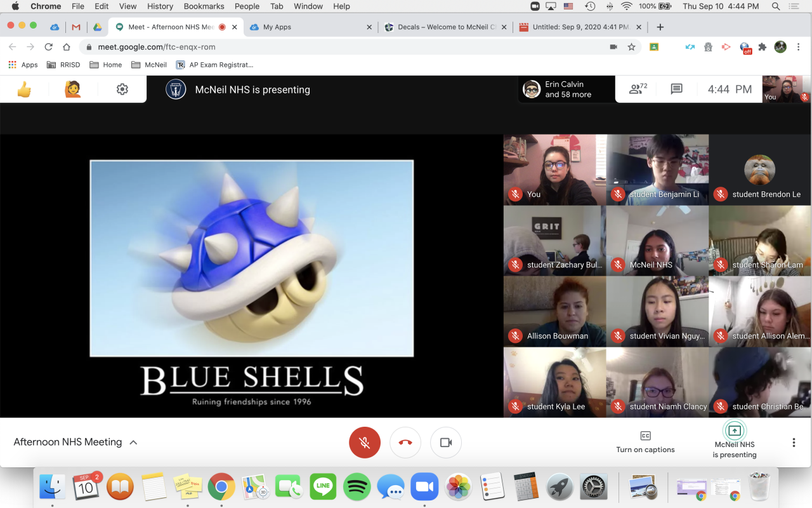
Task: Click the globe extension marked off
Action: click(x=745, y=48)
